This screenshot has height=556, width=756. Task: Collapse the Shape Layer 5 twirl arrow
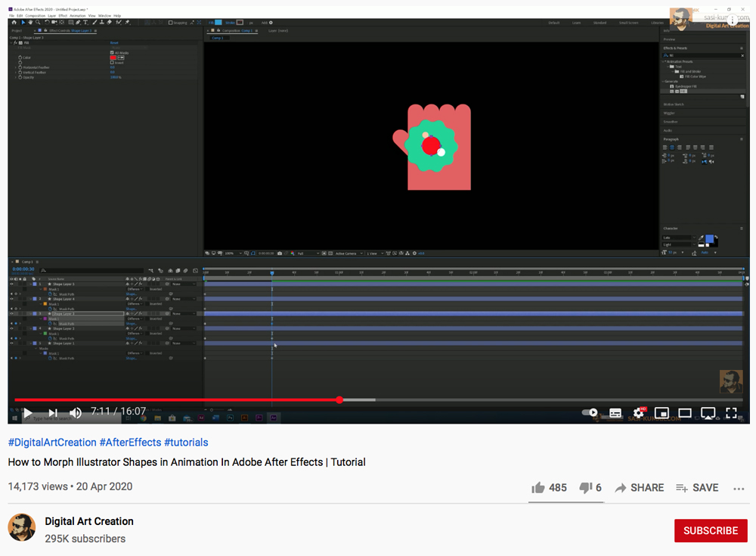30,284
